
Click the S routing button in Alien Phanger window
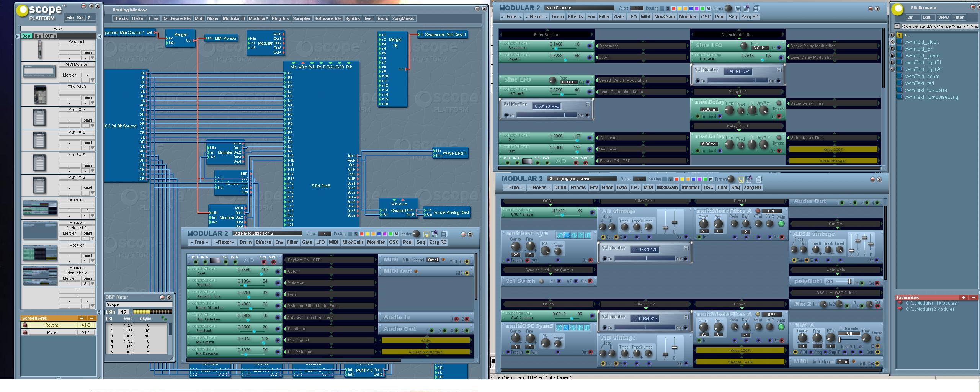point(668,8)
